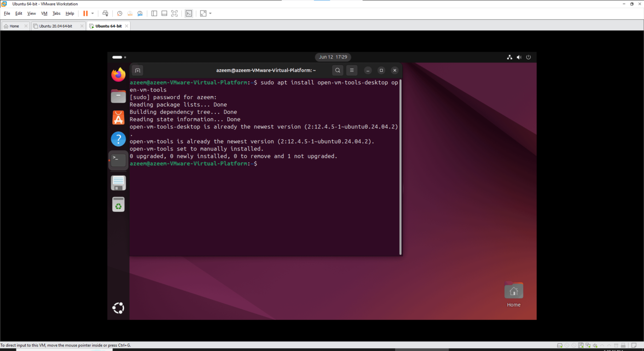
Task: Open Files from the Ubuntu dock
Action: coord(118,96)
